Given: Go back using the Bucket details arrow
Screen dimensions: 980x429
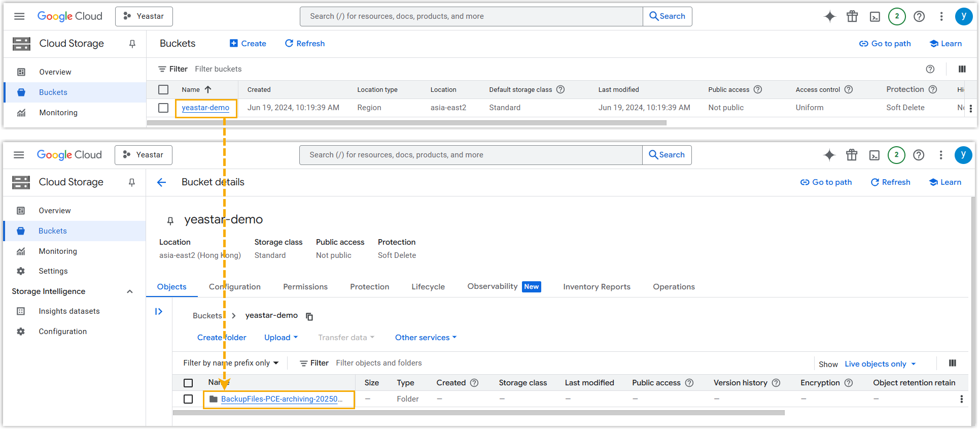Looking at the screenshot, I should pyautogui.click(x=161, y=182).
